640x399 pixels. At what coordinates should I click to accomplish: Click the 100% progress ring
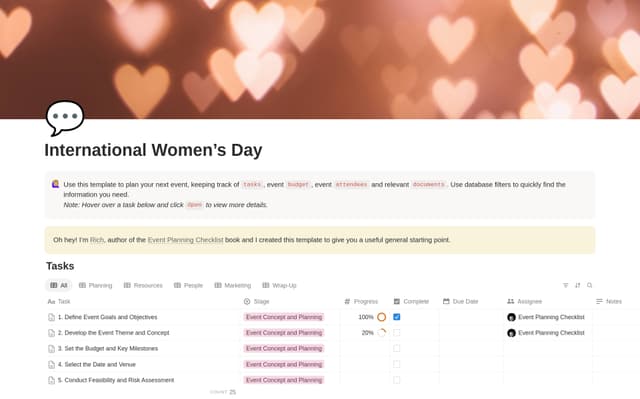click(x=382, y=317)
